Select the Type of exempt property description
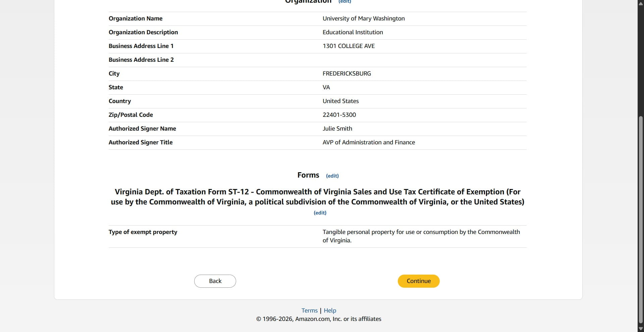 [421, 236]
